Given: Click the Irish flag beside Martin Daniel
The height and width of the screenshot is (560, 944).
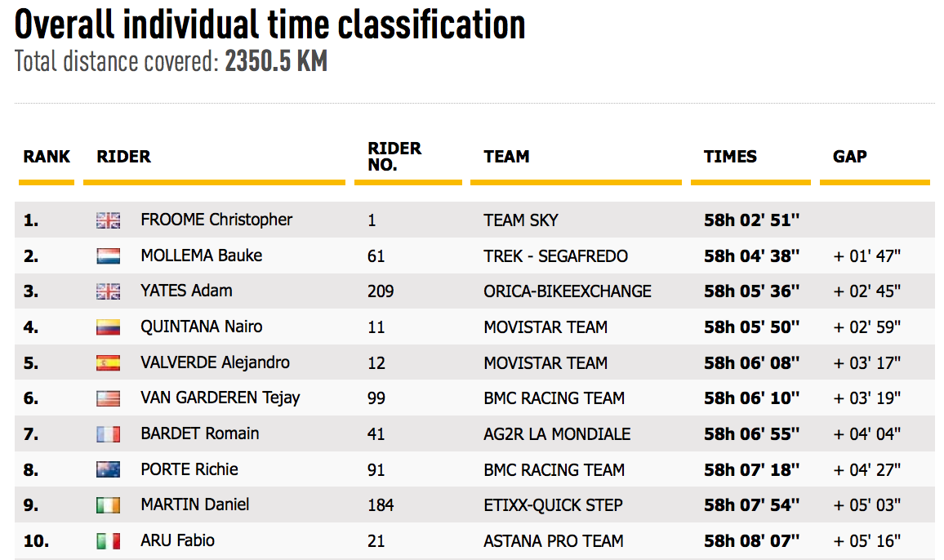Looking at the screenshot, I should [x=108, y=505].
